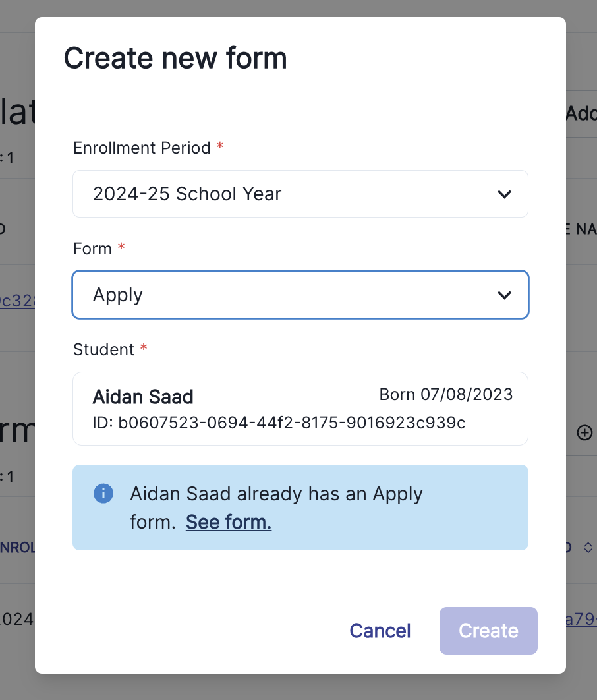Click the circled plus icon at the right edge
The width and height of the screenshot is (597, 700).
(584, 433)
